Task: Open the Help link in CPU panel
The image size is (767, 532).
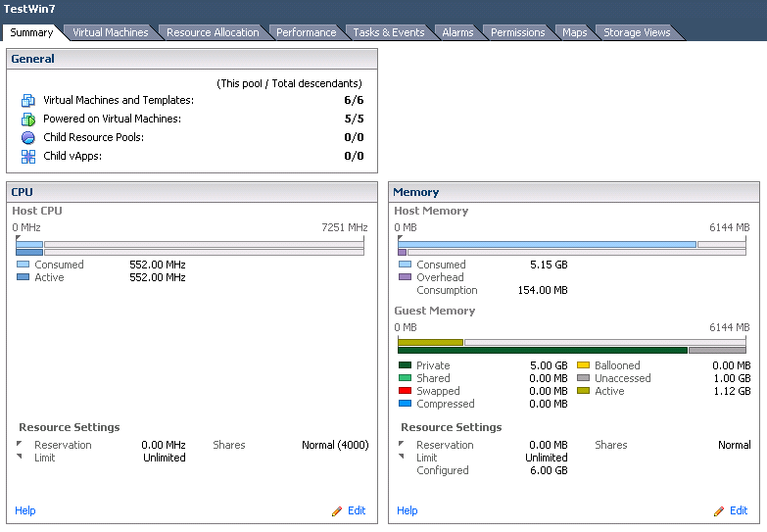Action: 24,510
